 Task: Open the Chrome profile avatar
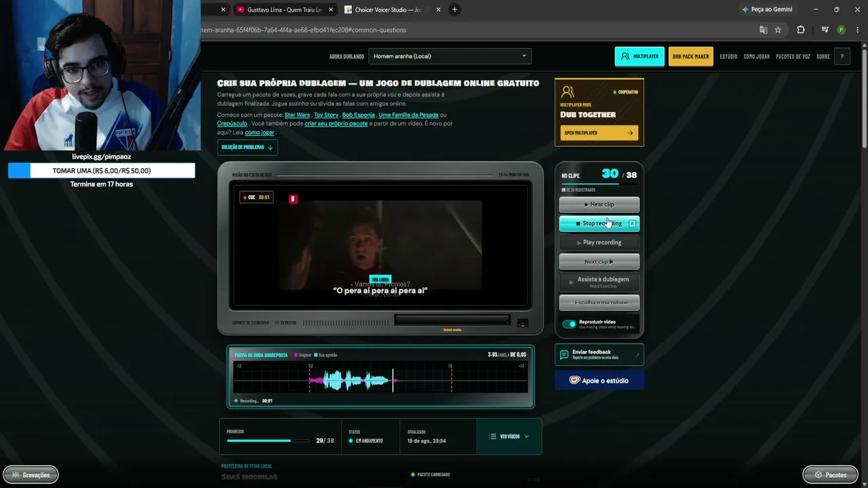click(x=842, y=30)
